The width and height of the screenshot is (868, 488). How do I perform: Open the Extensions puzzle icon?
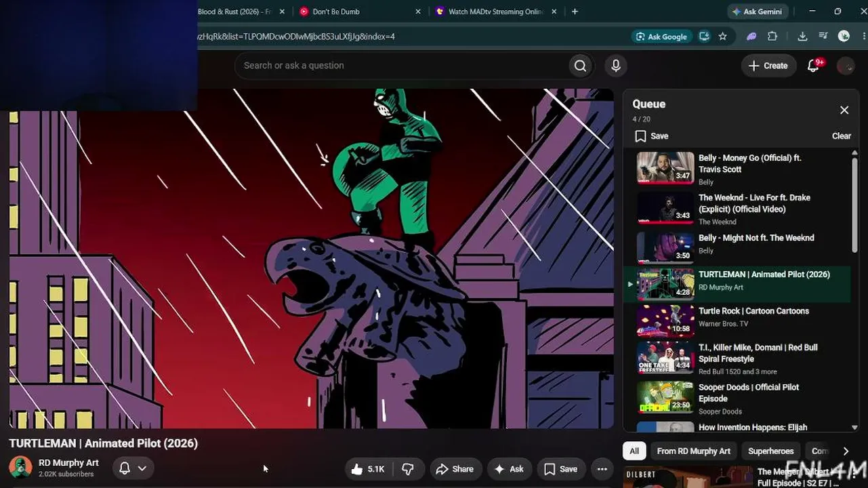772,37
